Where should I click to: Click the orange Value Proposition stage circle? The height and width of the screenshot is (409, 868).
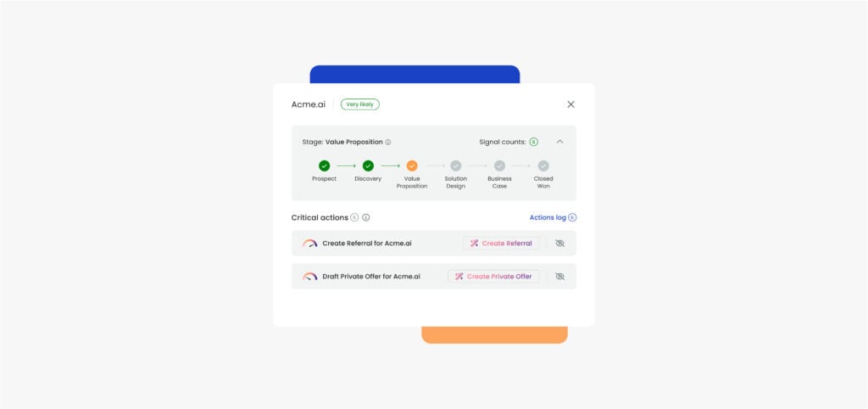coord(412,165)
